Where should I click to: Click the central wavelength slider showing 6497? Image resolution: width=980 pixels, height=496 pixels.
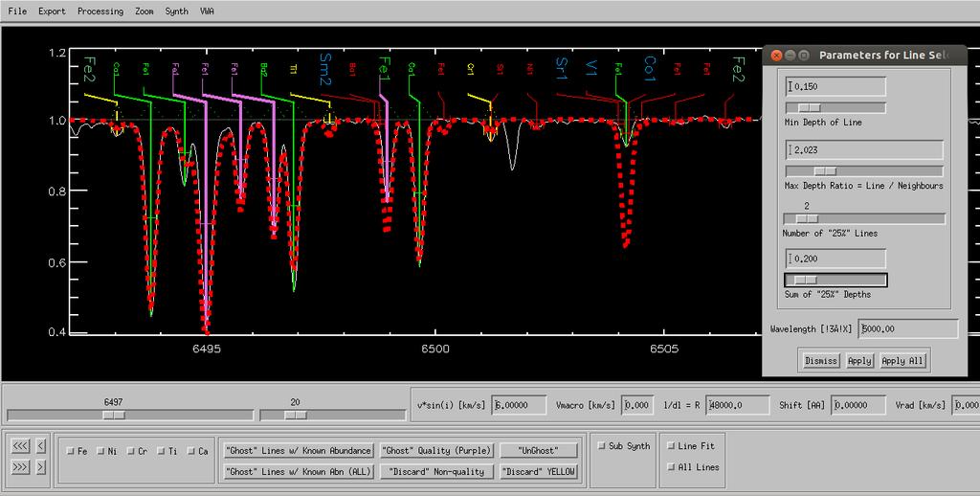129,416
